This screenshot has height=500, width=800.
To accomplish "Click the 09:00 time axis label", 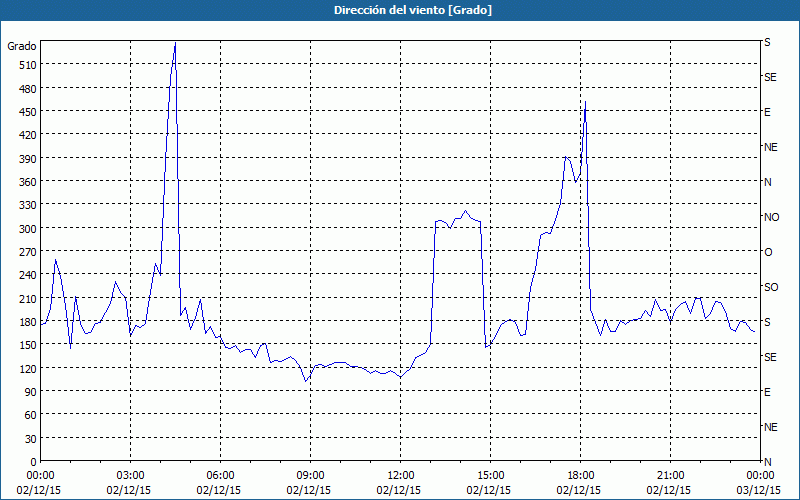I will [x=310, y=476].
